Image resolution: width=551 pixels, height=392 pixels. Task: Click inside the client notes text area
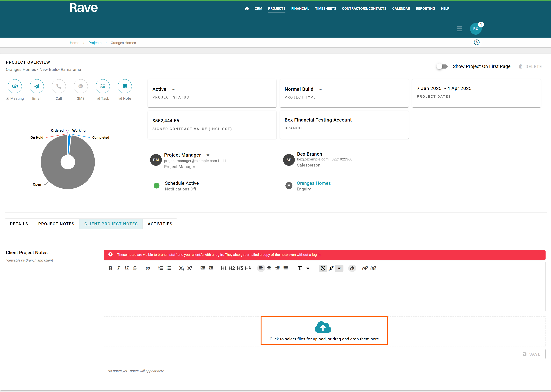tap(324, 292)
